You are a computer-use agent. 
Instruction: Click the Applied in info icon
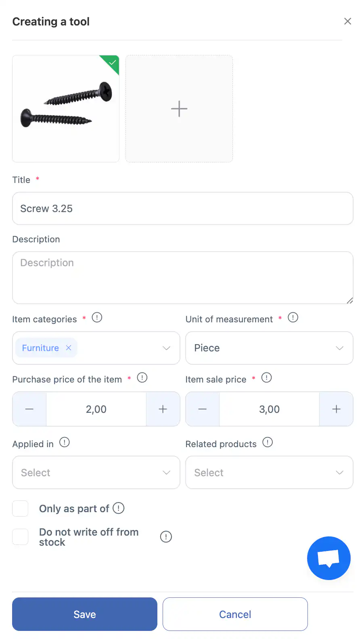[x=65, y=442]
